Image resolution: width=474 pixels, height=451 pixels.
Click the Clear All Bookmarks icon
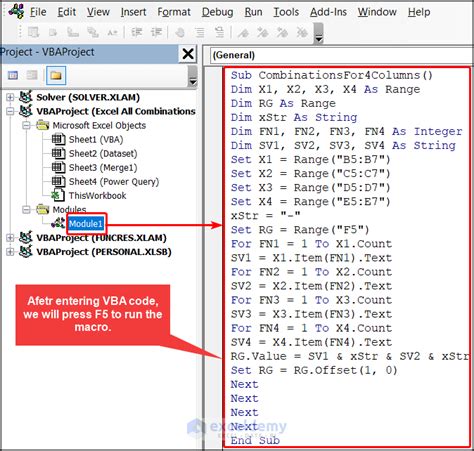tap(302, 32)
